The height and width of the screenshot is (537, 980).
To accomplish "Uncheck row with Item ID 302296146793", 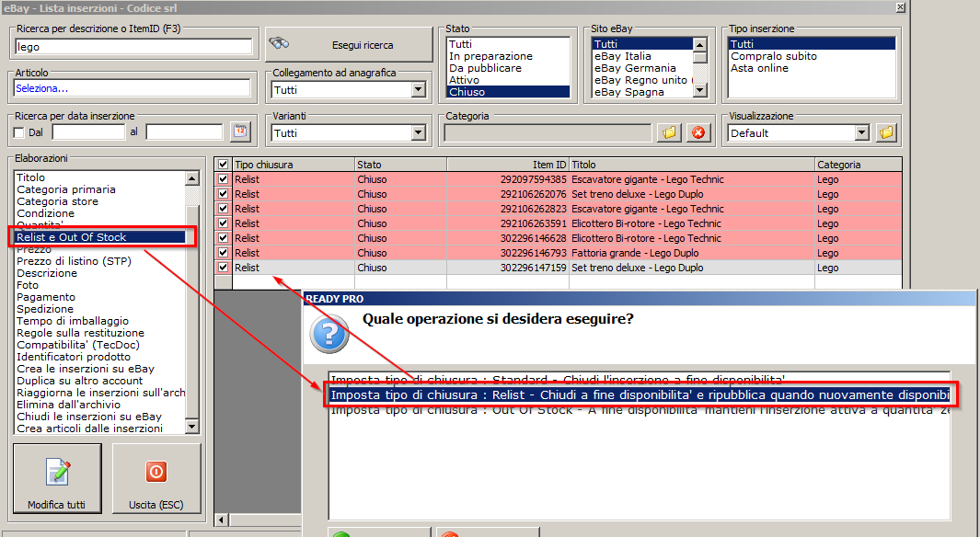I will [223, 253].
